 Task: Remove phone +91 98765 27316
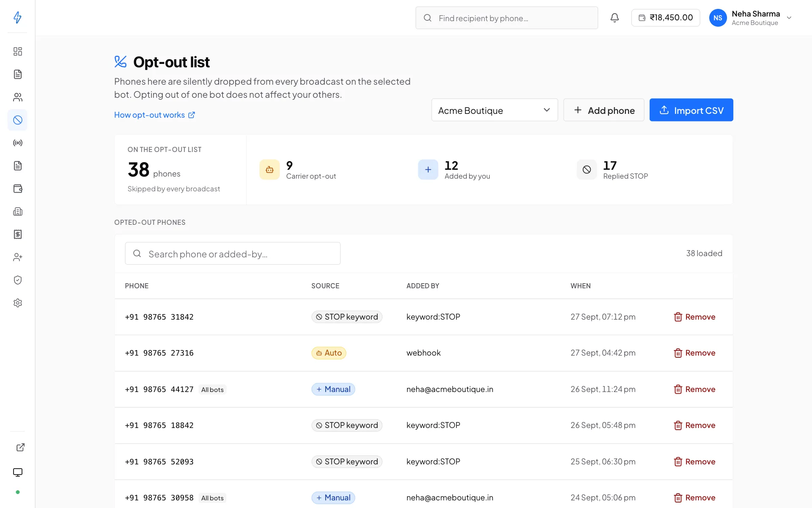(694, 353)
